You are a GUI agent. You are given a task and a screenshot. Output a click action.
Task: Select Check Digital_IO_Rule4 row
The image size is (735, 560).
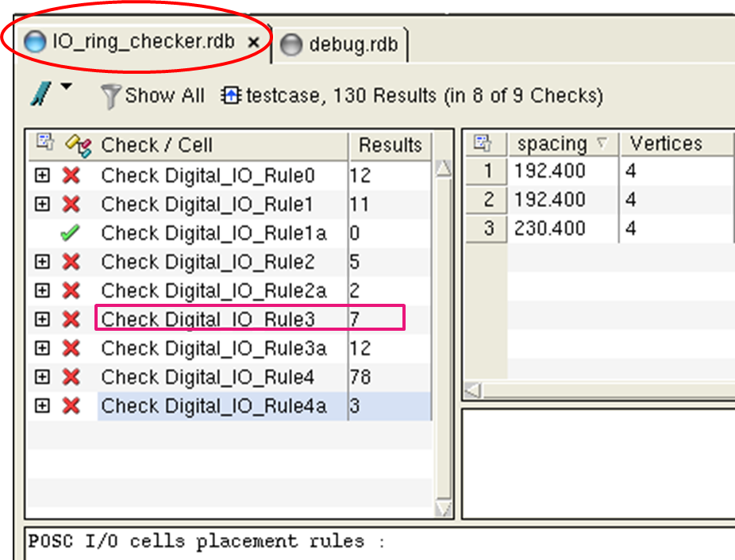pos(229,377)
